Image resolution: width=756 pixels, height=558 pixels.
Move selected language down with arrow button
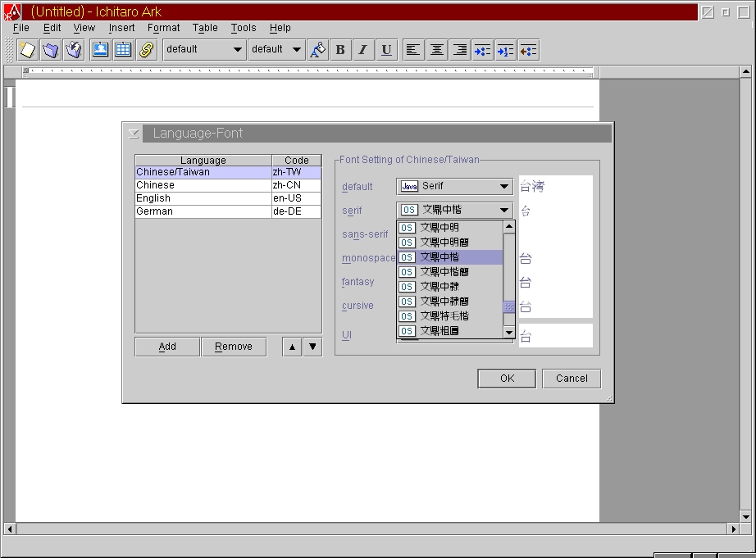pos(312,347)
